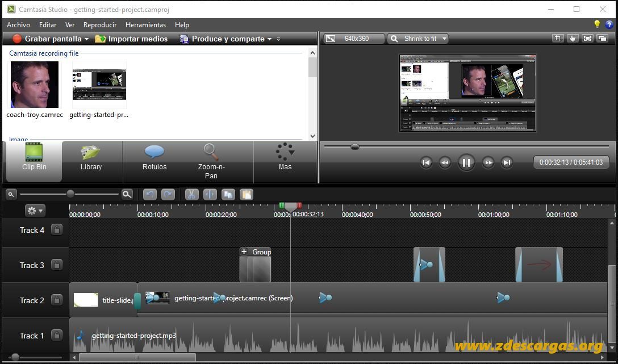This screenshot has height=364, width=618.
Task: Open the Help menu
Action: 182,25
